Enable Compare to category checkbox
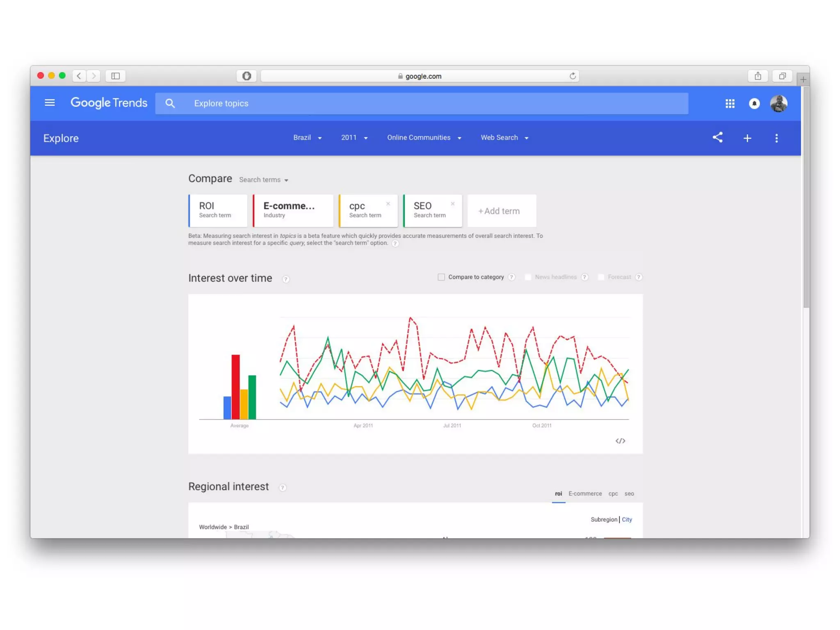840x630 pixels. [441, 277]
